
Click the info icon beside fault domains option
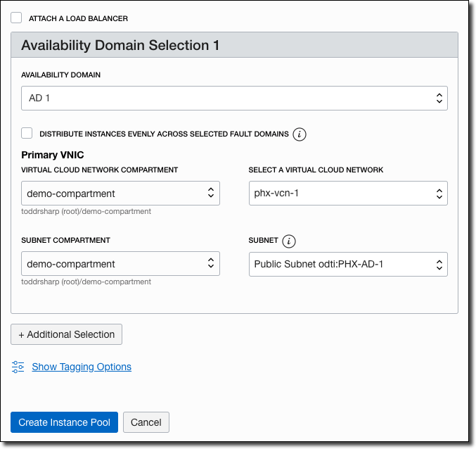(x=300, y=134)
